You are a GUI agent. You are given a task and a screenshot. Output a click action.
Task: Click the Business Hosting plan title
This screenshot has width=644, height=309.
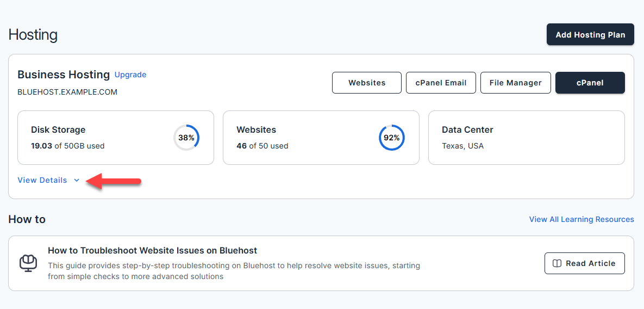[x=64, y=75]
